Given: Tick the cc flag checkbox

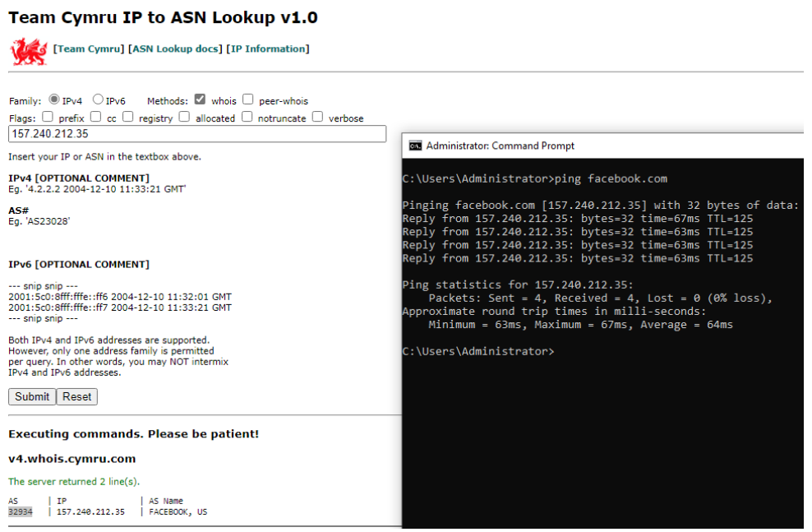Looking at the screenshot, I should click(96, 117).
